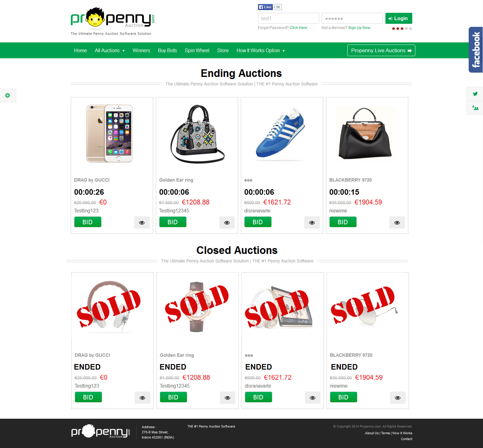Open the Spin Wheel menu item
The image size is (483, 448).
[197, 50]
